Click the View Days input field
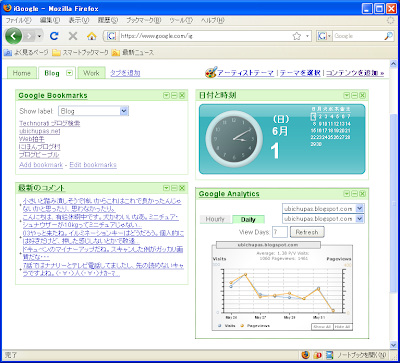The height and width of the screenshot is (363, 400). tap(280, 232)
